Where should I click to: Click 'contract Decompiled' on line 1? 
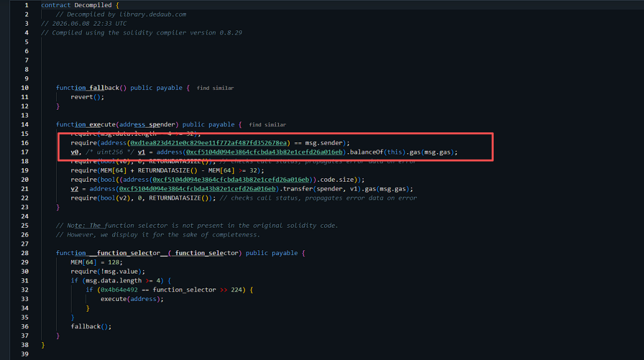click(x=76, y=5)
